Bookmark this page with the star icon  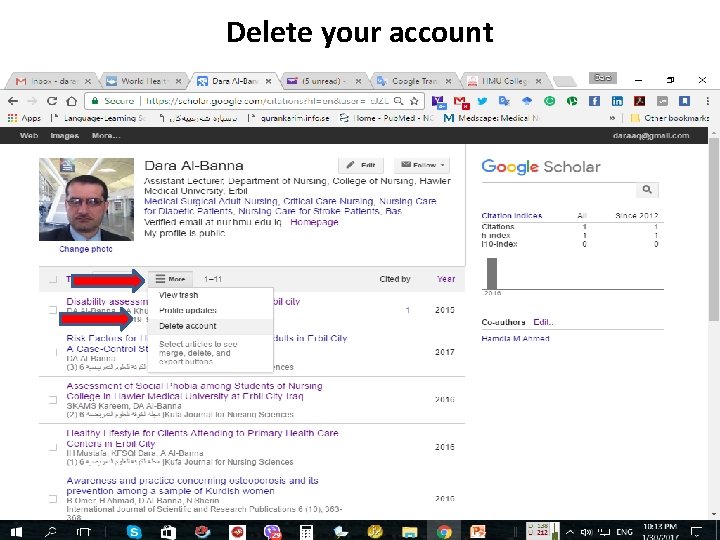414,101
